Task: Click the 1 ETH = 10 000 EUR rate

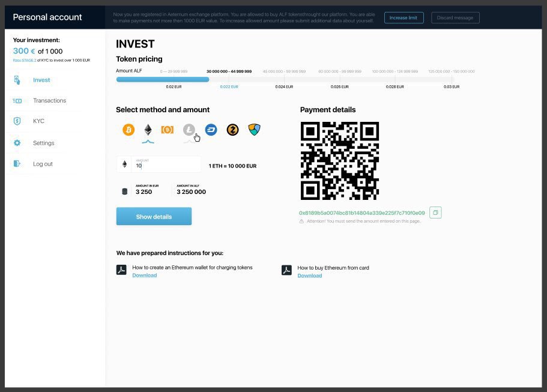Action: click(232, 166)
